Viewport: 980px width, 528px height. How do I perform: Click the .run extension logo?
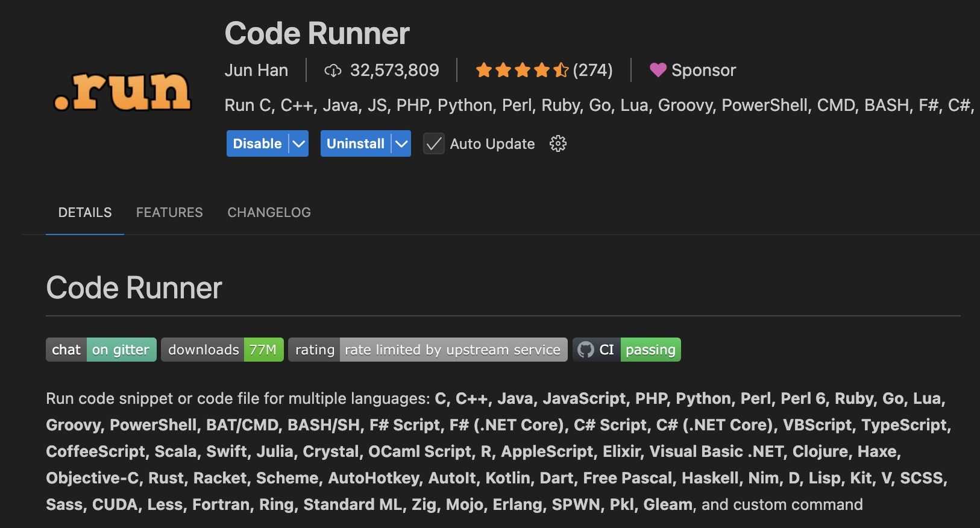pos(122,92)
